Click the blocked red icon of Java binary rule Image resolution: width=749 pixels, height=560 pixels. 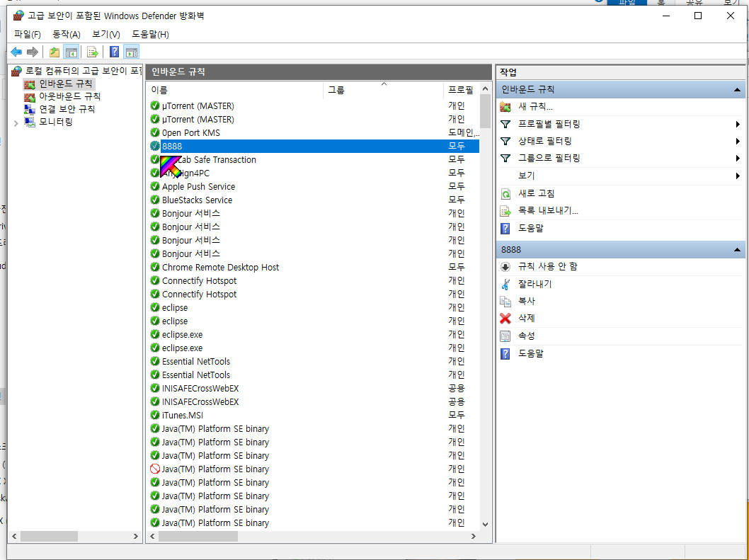pyautogui.click(x=155, y=469)
